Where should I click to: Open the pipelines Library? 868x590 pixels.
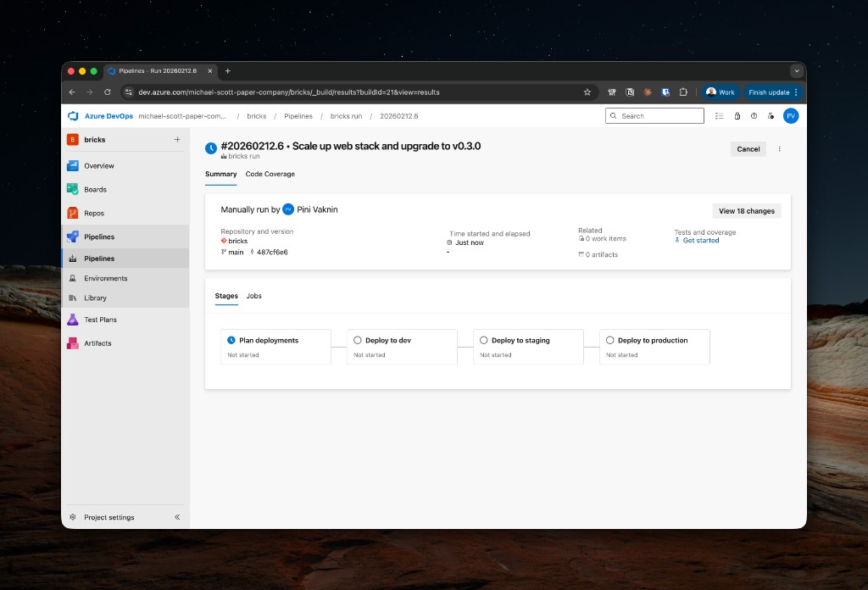(95, 298)
